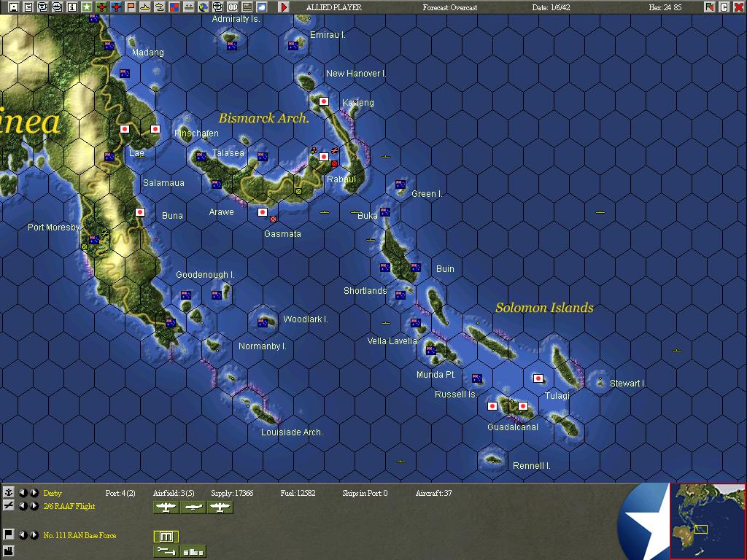
Task: Click the OP toolbar icon
Action: pos(233,7)
